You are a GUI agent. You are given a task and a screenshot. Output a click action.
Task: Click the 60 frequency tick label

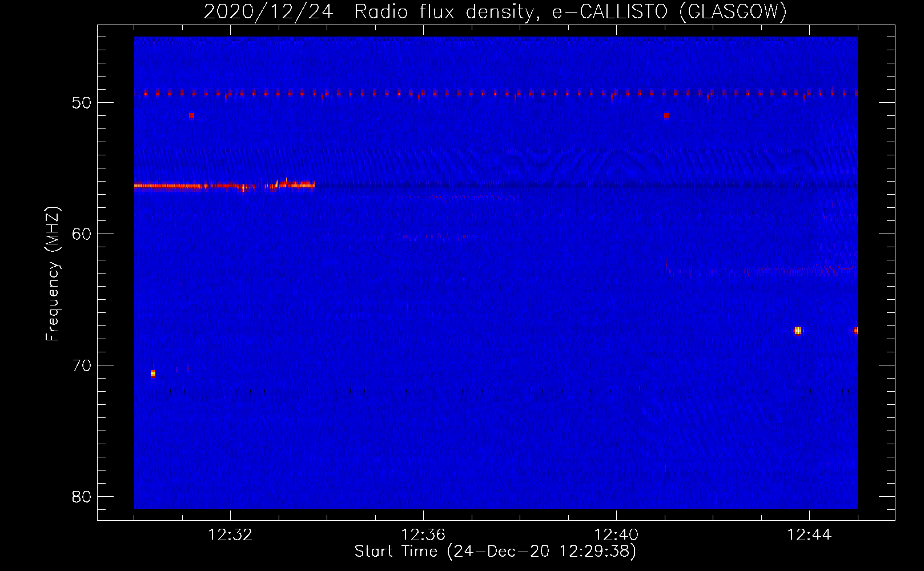click(x=82, y=234)
